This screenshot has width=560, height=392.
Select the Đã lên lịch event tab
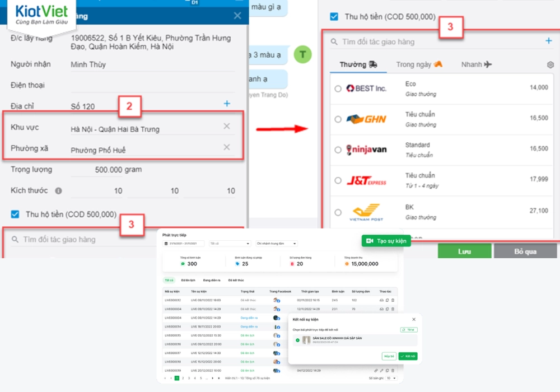point(188,280)
